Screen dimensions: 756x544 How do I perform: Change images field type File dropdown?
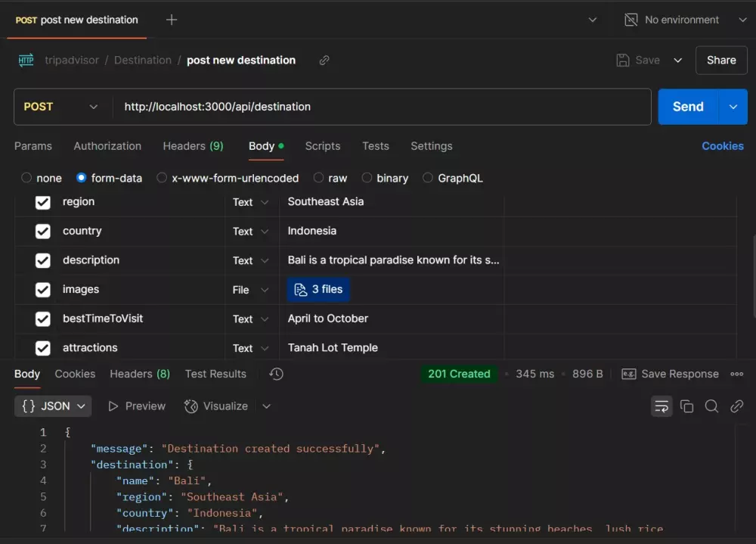click(250, 290)
